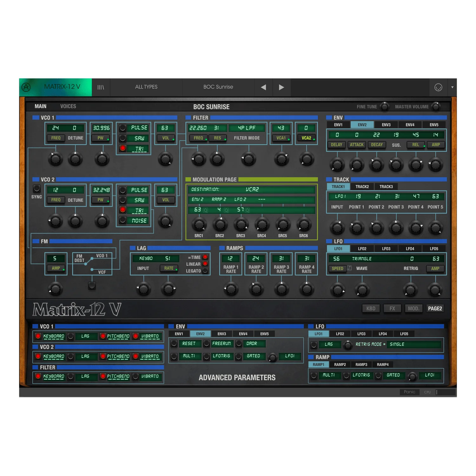Open the 4P LPF filter mode display
This screenshot has width=476, height=476.
[247, 128]
